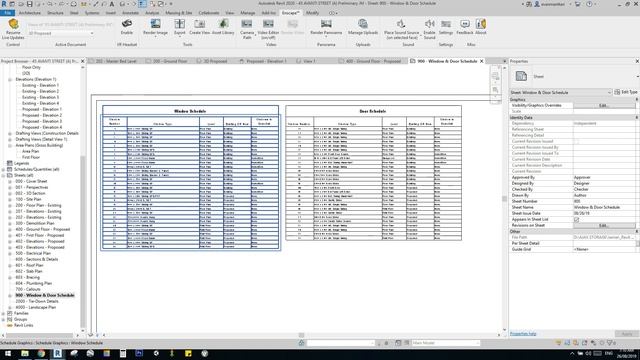Open the File menu tab
The image size is (640, 360).
point(7,13)
